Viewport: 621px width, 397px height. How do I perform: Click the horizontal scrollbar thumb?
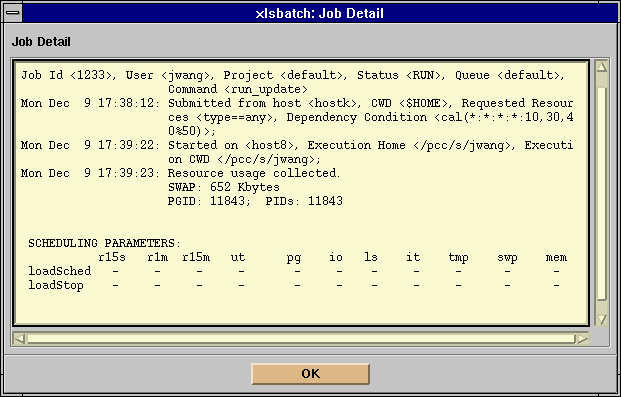301,339
